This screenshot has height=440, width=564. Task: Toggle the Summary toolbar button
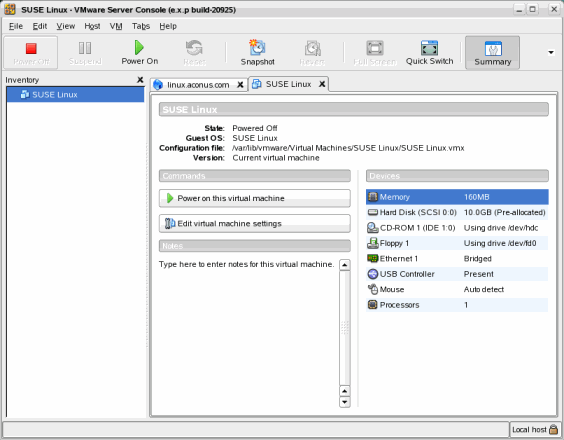[492, 53]
